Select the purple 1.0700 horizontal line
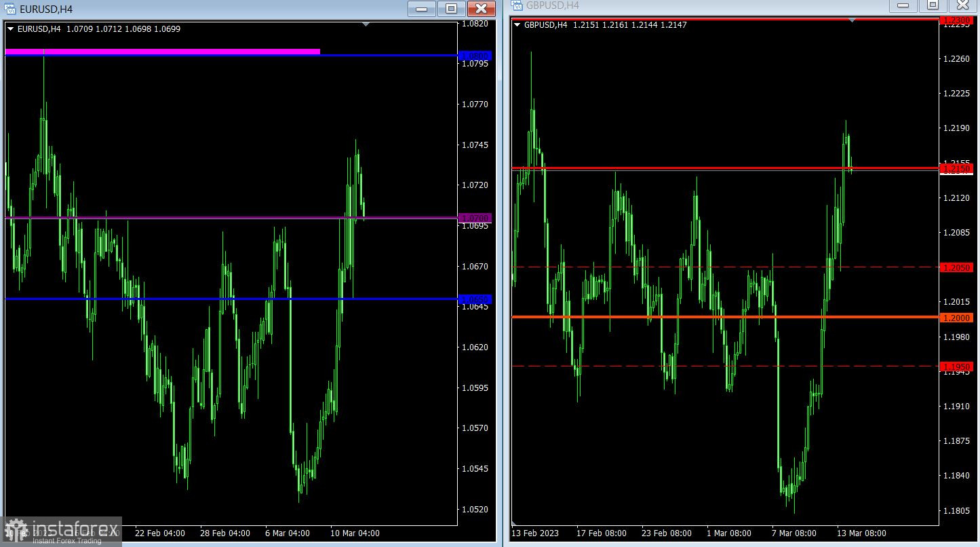Image resolution: width=980 pixels, height=547 pixels. pyautogui.click(x=231, y=218)
